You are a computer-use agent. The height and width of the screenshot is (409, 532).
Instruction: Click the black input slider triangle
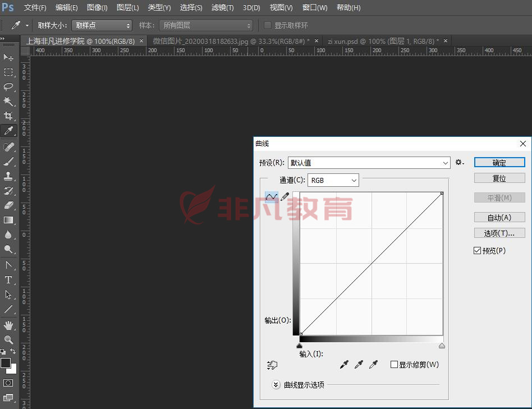click(299, 346)
